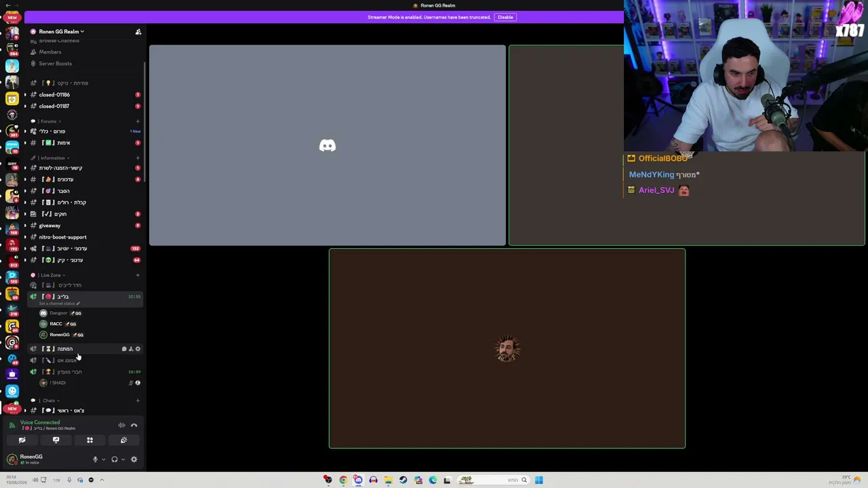Open File Explorer from the taskbar

pyautogui.click(x=388, y=481)
